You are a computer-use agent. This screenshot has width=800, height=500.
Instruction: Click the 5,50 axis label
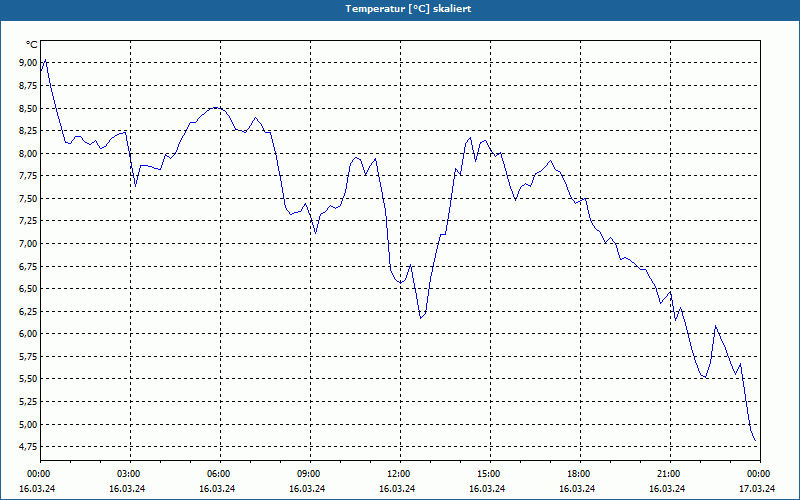click(x=28, y=379)
